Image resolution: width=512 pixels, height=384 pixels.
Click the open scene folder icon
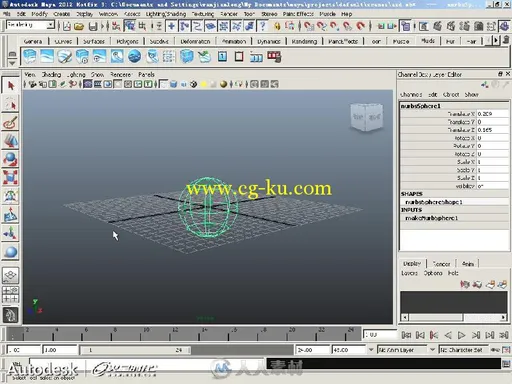[79, 26]
